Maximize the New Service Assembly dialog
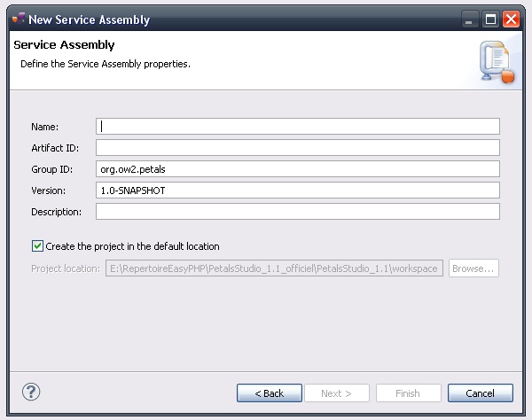532x420 pixels. click(x=491, y=19)
